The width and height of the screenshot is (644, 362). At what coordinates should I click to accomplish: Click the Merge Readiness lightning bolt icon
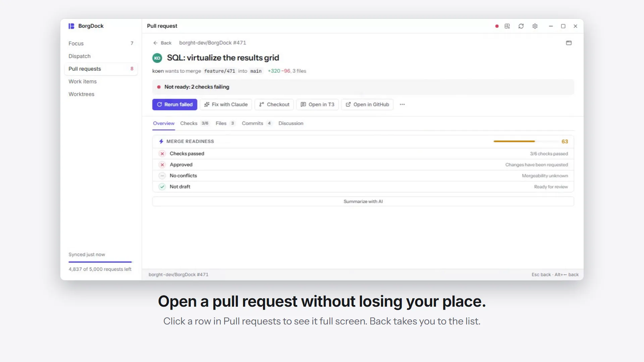161,141
